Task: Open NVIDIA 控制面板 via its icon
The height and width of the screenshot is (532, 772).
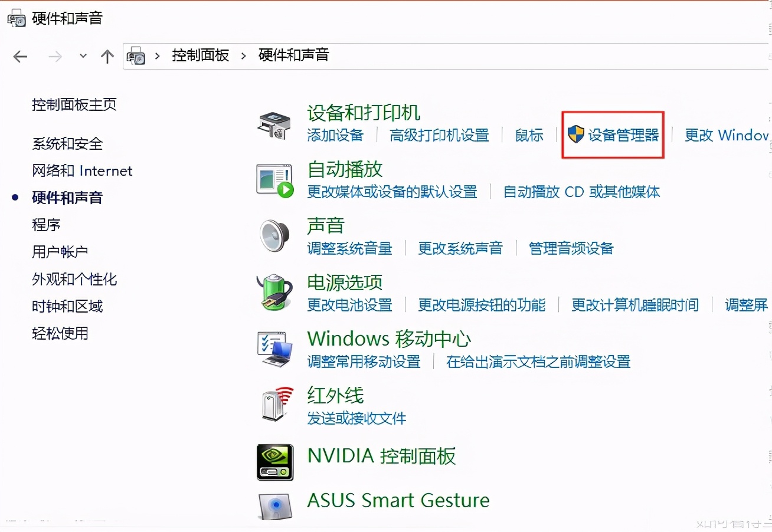Action: 274,462
